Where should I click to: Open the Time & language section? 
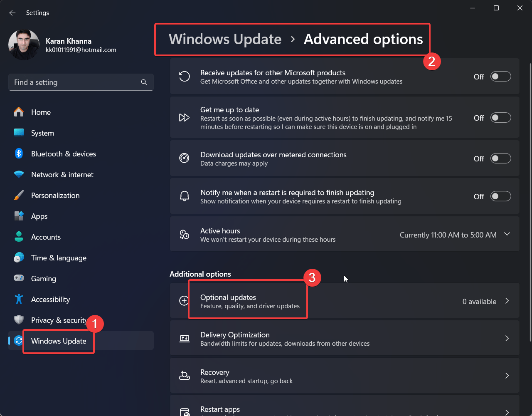pos(59,258)
